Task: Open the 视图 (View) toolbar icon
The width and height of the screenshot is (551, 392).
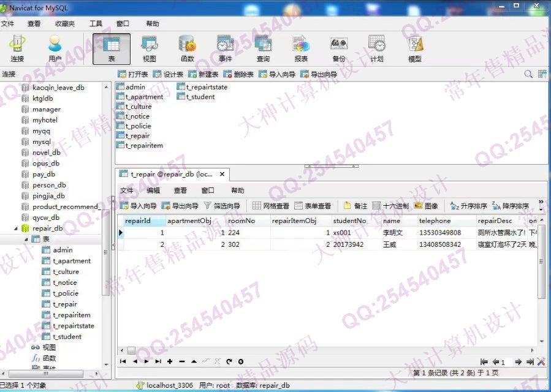Action: [x=150, y=49]
